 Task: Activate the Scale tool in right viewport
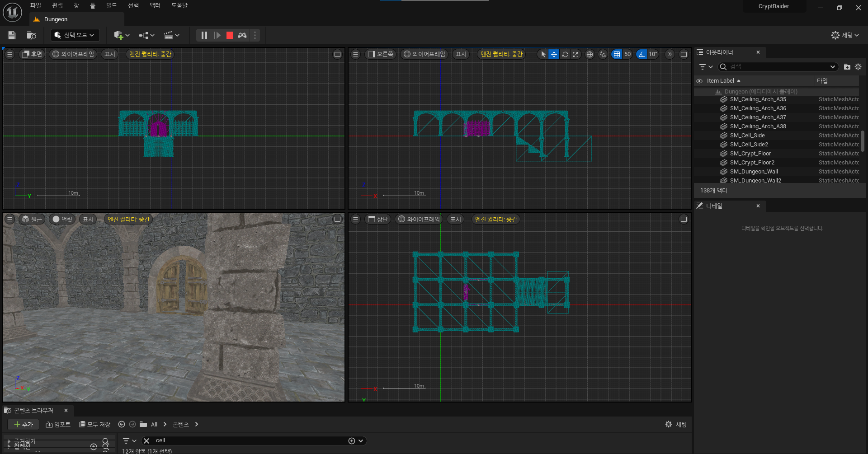point(576,54)
